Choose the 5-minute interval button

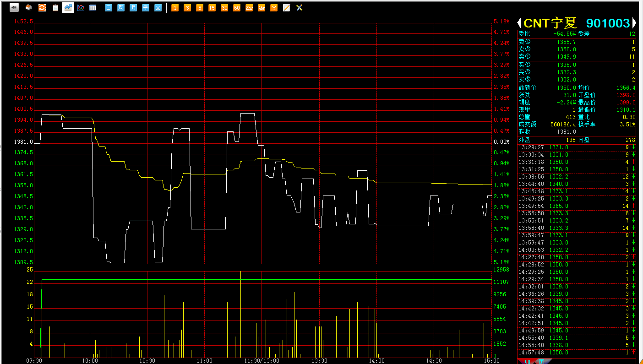tap(200, 8)
